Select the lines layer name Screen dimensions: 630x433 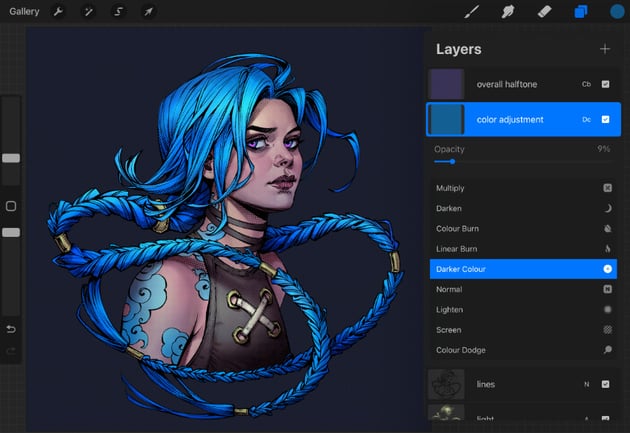click(x=485, y=384)
